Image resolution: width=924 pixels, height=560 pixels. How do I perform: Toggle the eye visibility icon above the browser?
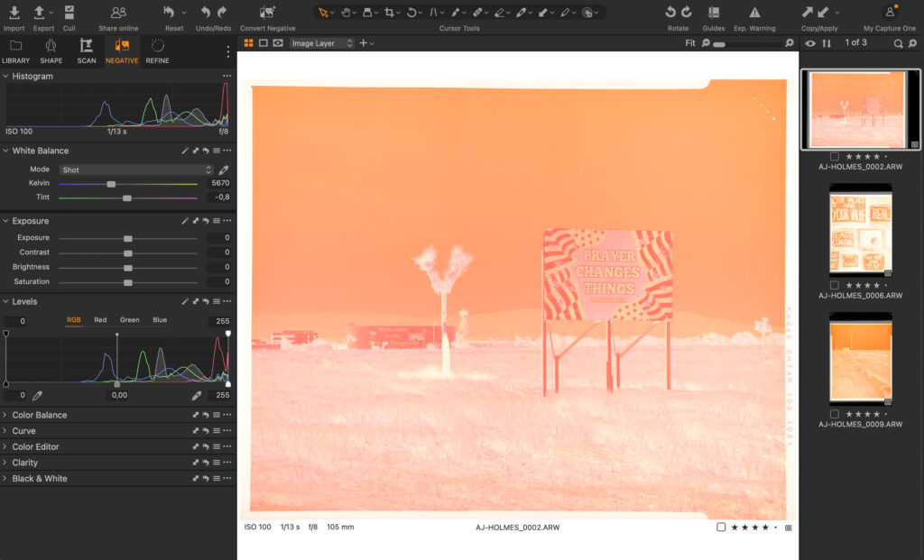(810, 43)
